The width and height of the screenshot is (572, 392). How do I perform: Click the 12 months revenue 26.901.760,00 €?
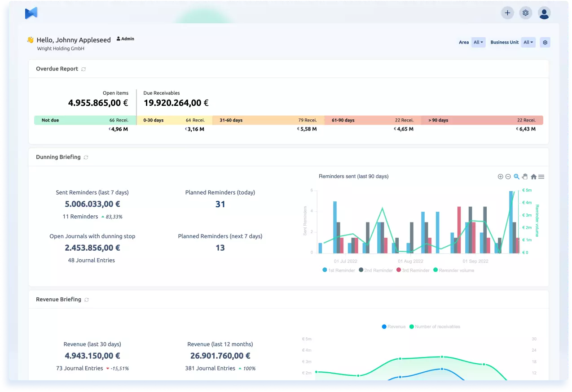tap(220, 356)
